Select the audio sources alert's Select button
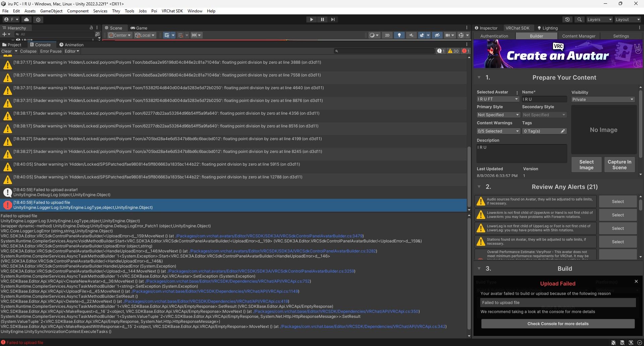644x346 pixels. tap(617, 201)
